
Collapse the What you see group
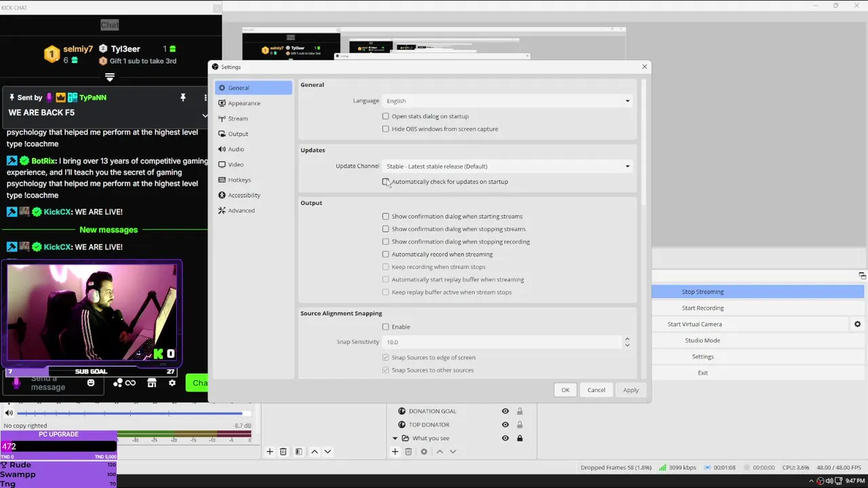pos(395,438)
